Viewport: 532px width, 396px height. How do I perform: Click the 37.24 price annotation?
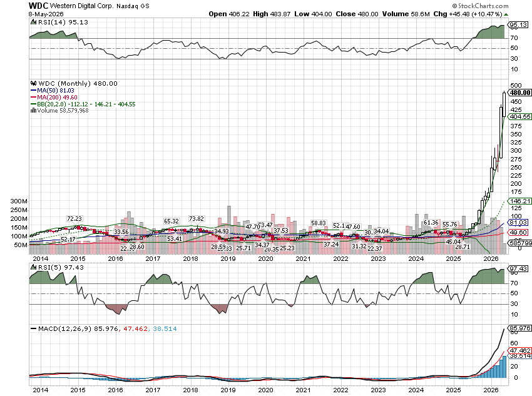tap(331, 244)
